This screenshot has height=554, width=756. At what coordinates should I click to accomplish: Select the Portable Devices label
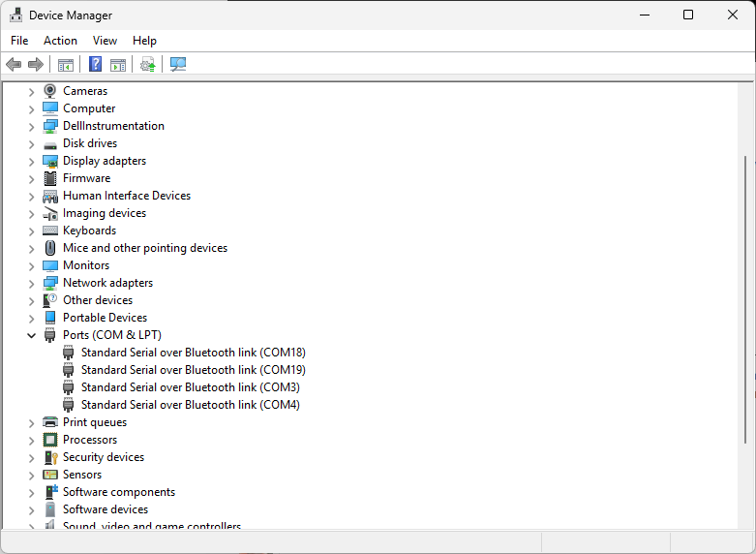[x=106, y=318]
